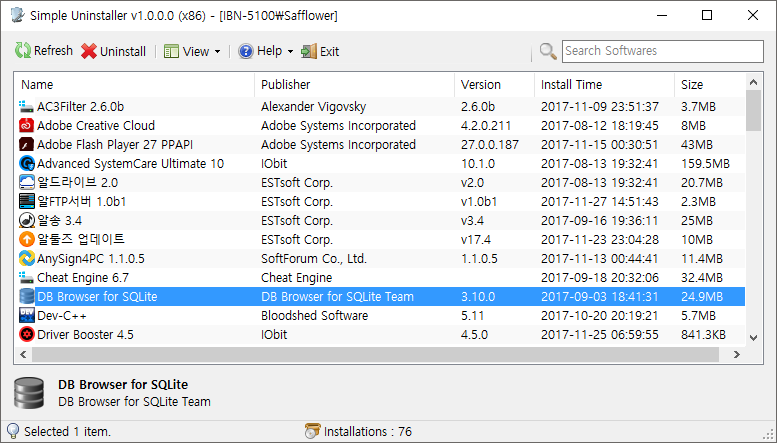Click the Dev-C++ icon

click(26, 316)
